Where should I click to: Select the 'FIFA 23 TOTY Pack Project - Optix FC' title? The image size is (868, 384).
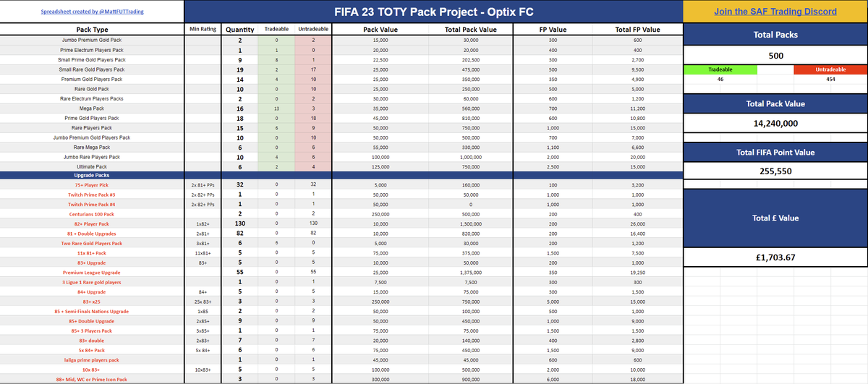pos(434,12)
